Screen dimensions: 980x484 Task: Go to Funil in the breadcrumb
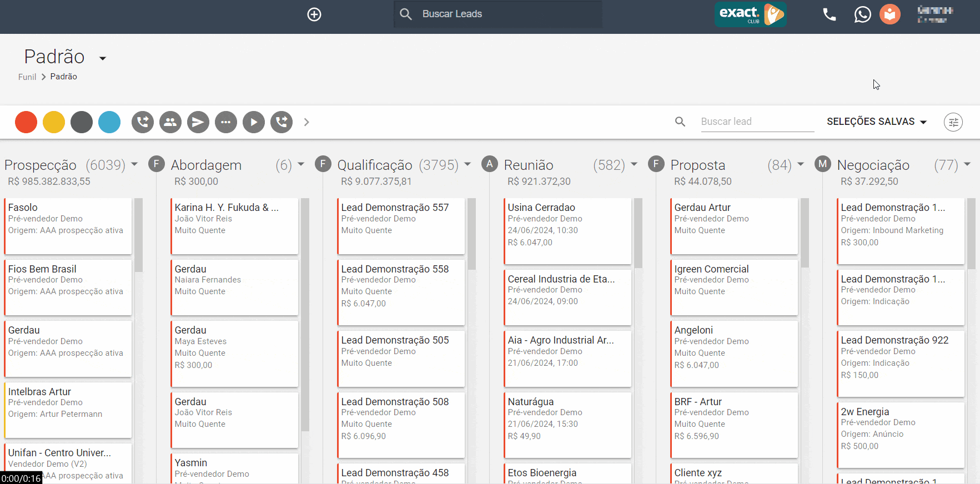click(27, 77)
